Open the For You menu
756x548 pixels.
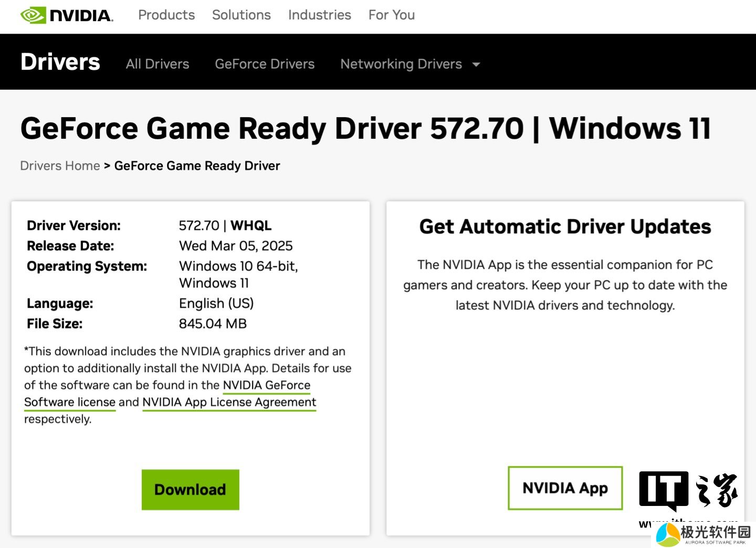[392, 15]
